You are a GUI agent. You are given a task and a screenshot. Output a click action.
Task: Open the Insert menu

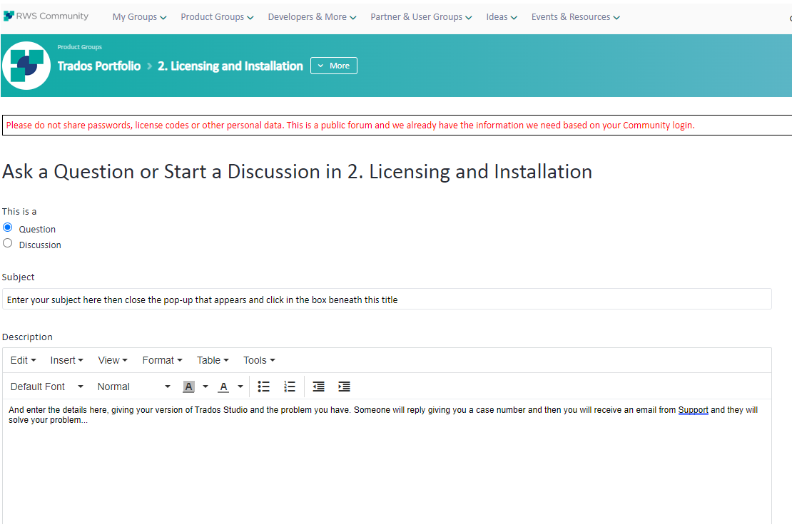pyautogui.click(x=66, y=360)
